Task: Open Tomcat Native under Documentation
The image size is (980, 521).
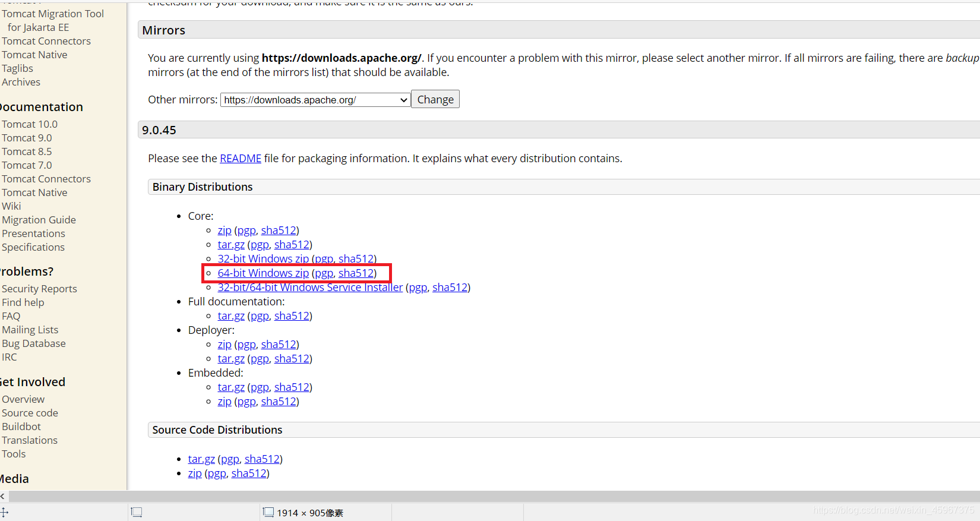Action: tap(34, 192)
